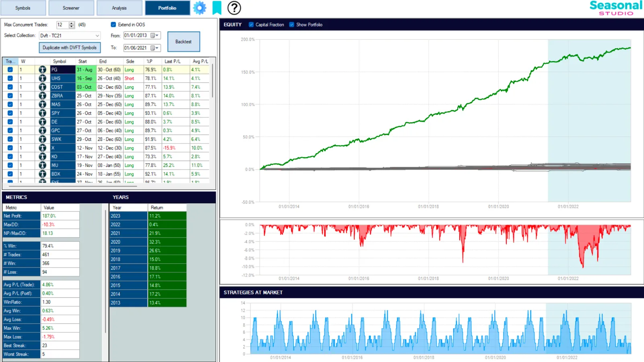Uncheck the PG trade checkbox
This screenshot has height=362, width=644.
click(10, 70)
